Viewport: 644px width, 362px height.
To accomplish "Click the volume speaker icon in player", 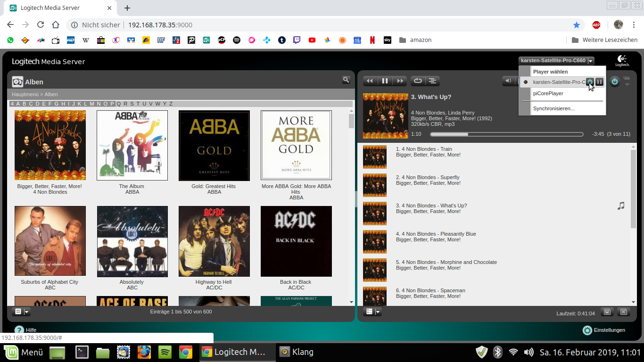I will [x=508, y=81].
